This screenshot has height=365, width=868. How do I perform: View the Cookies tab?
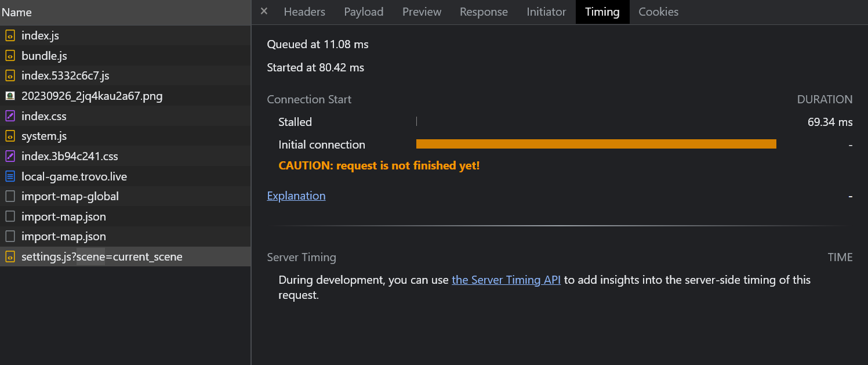(x=658, y=12)
